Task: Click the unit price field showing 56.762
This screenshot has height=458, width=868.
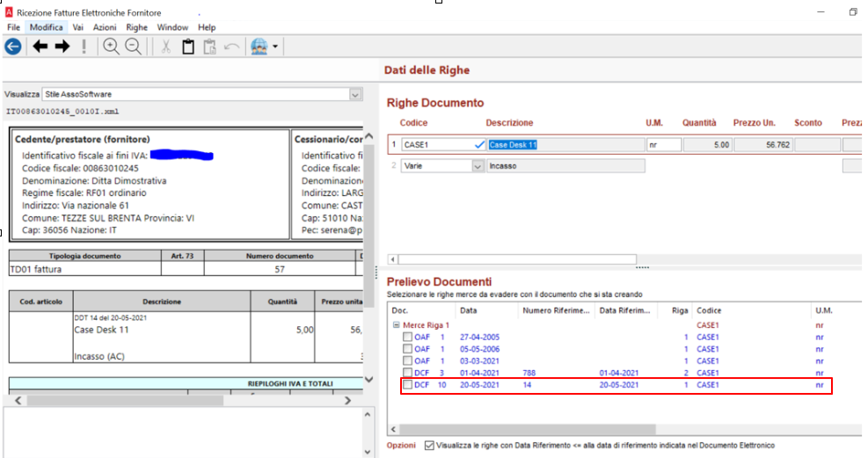Action: coord(763,145)
